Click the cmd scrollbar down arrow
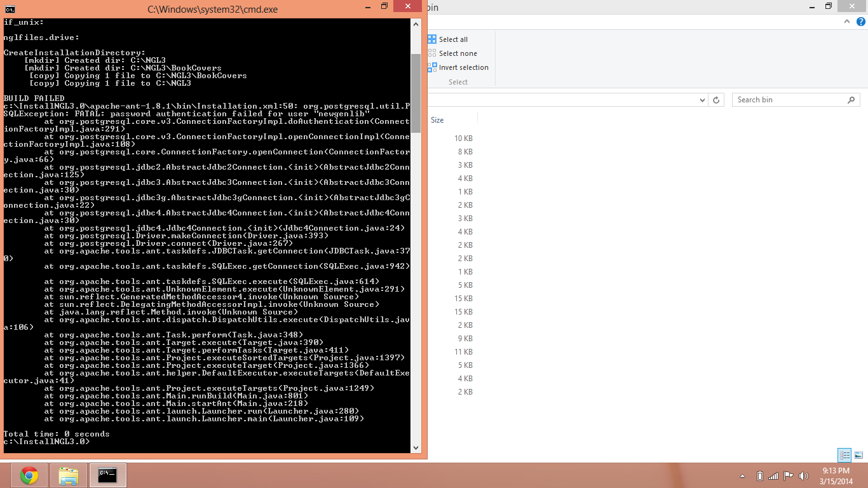868x488 pixels. tap(416, 447)
